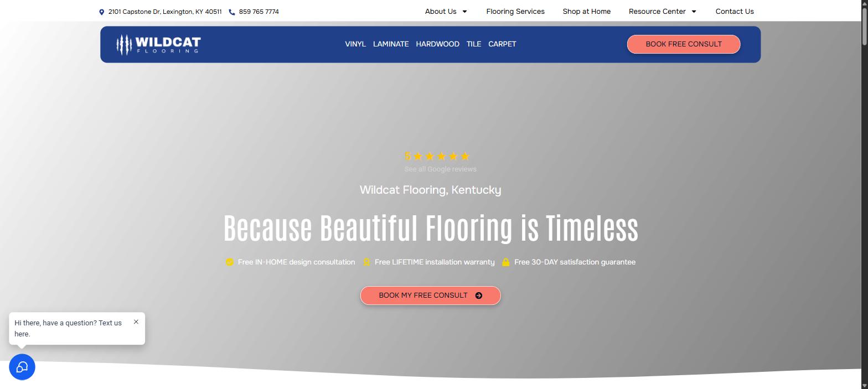This screenshot has width=868, height=389.
Task: Expand the Resource Center dropdown arrow
Action: [x=694, y=12]
